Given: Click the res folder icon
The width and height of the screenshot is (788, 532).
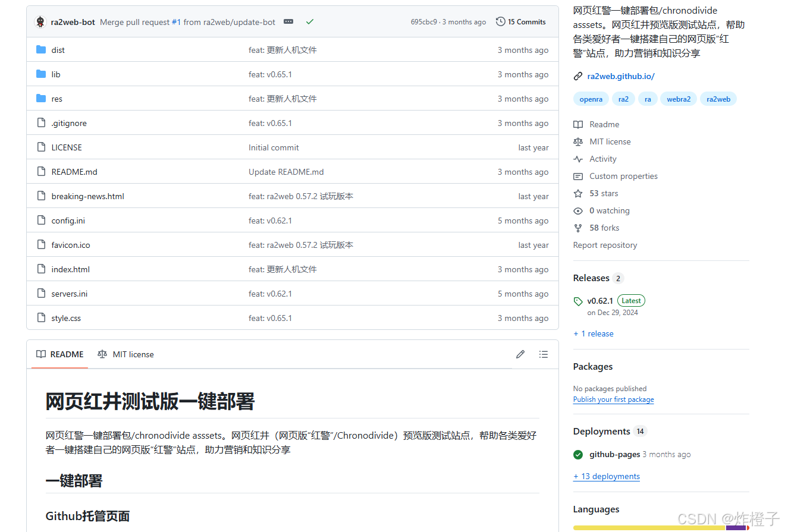Looking at the screenshot, I should tap(41, 99).
